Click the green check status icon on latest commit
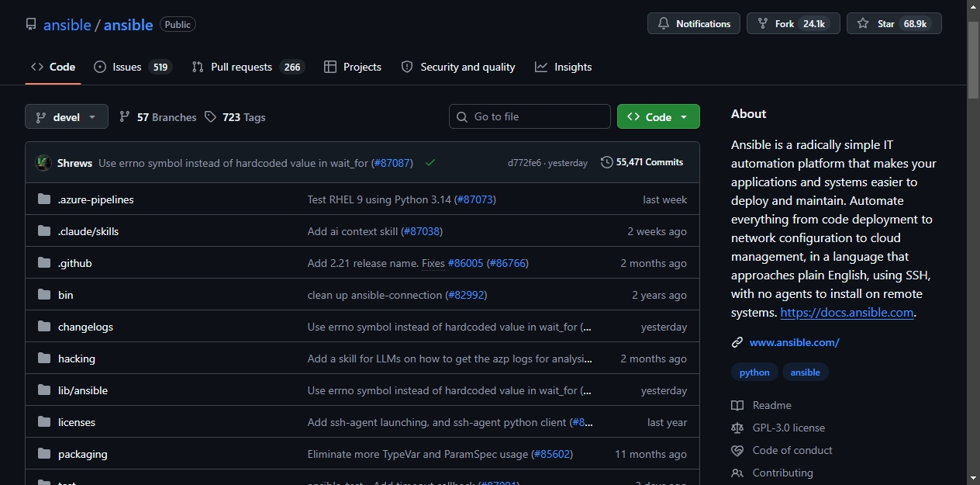980x485 pixels. (x=430, y=163)
